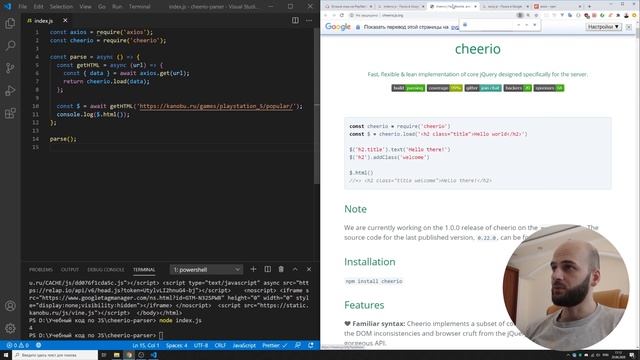640x360 pixels.
Task: Click the Features heading
Action: pyautogui.click(x=364, y=305)
